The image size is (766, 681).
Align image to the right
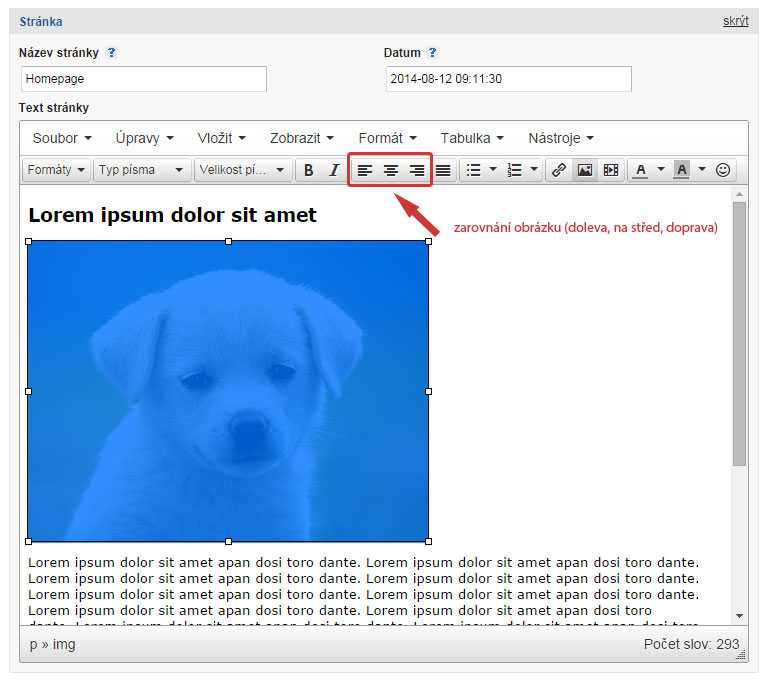click(x=417, y=170)
